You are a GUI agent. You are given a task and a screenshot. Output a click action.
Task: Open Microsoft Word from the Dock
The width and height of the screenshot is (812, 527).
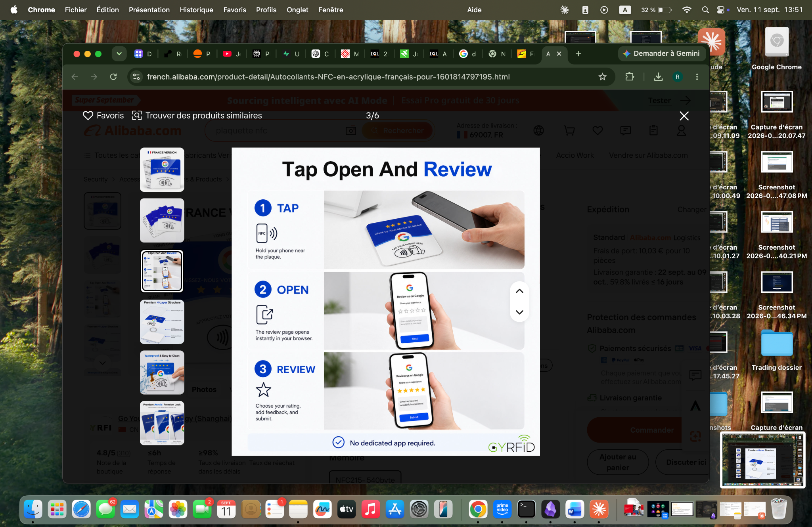coord(575,509)
